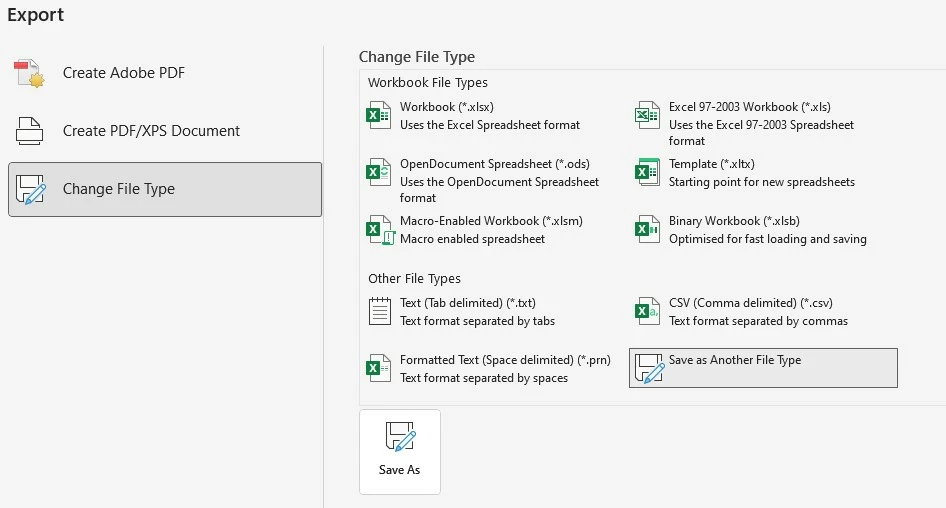This screenshot has height=508, width=946.
Task: Click the Macro-Enabled Workbook icon
Action: click(x=379, y=230)
